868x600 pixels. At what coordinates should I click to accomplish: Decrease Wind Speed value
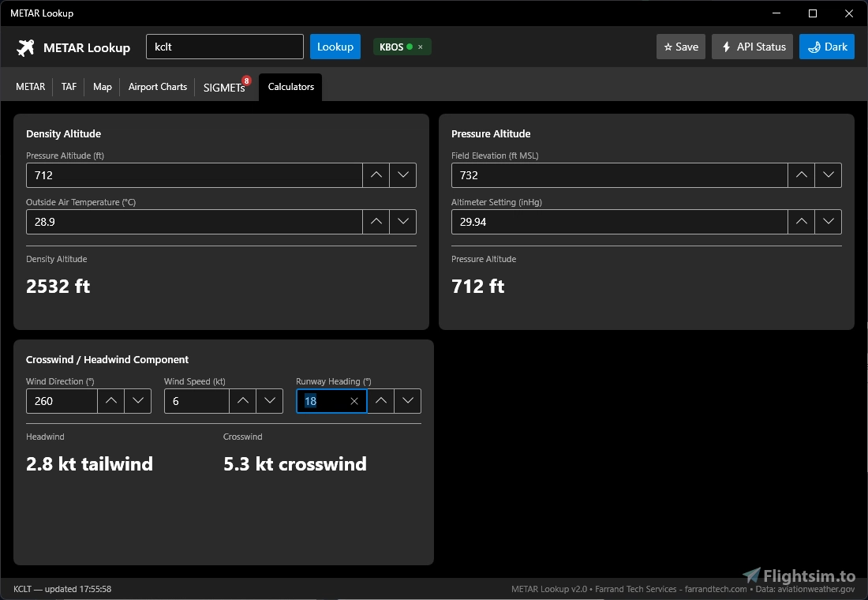[x=270, y=401]
